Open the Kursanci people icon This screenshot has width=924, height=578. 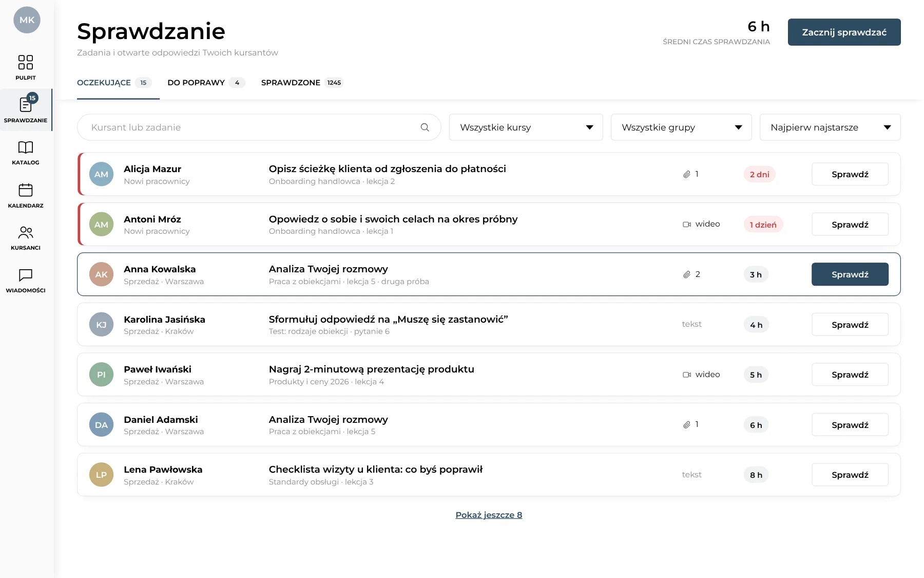coord(26,233)
